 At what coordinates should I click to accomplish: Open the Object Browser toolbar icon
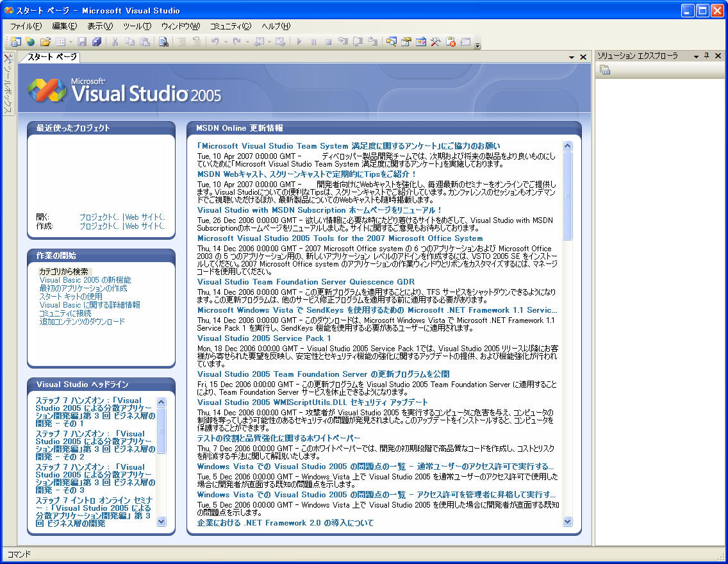pos(421,42)
